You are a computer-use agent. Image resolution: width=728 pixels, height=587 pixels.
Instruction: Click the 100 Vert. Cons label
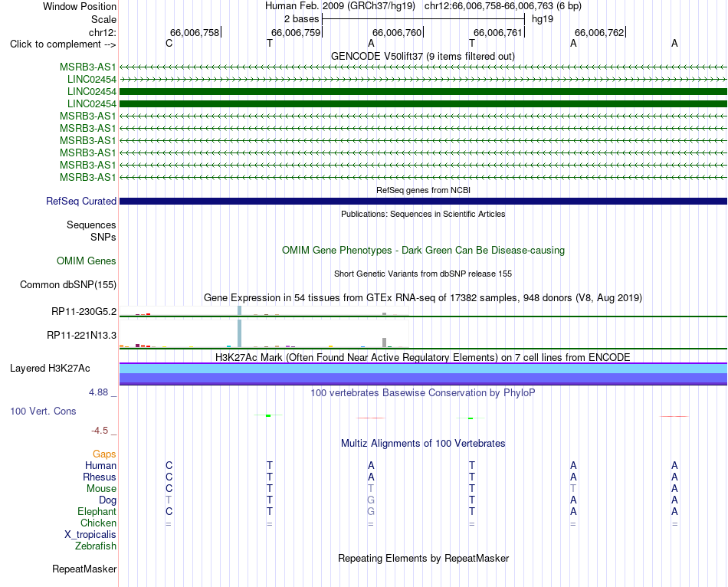[x=43, y=411]
